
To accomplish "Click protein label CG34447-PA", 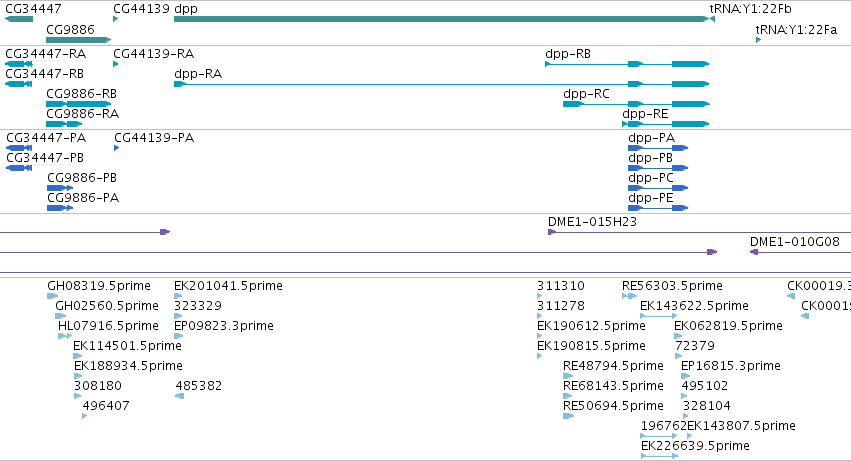I will click(46, 138).
